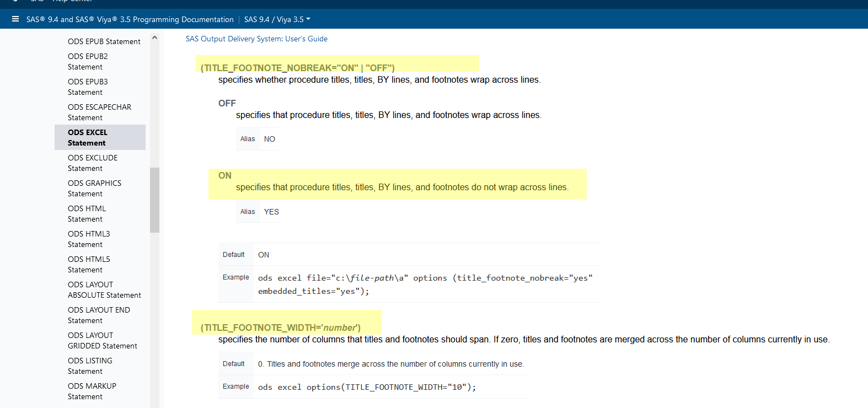Select ODS LAYOUT END Statement

[x=99, y=315]
